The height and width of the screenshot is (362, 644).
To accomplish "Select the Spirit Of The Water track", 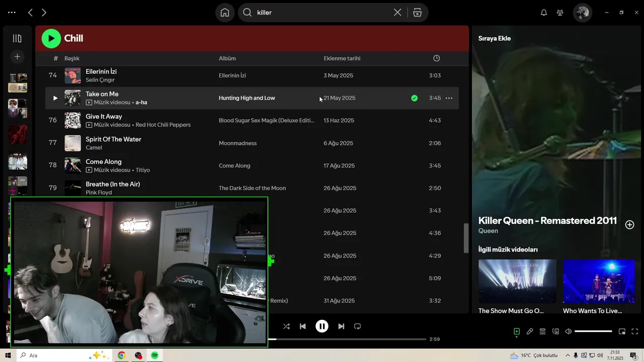I will 114,139.
